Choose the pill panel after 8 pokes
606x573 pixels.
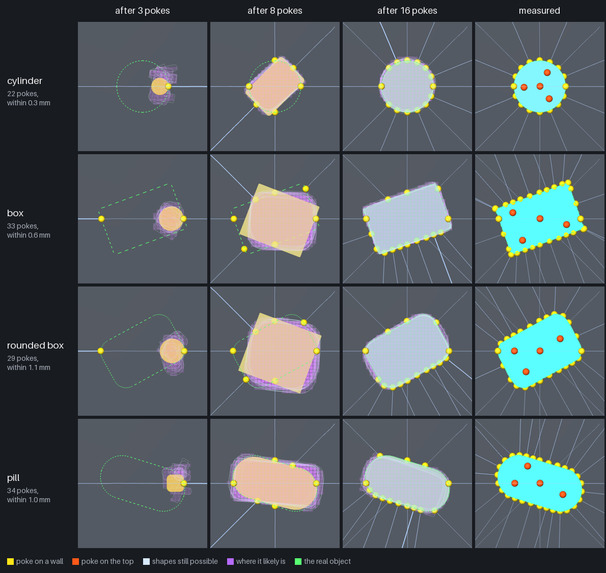click(x=275, y=483)
